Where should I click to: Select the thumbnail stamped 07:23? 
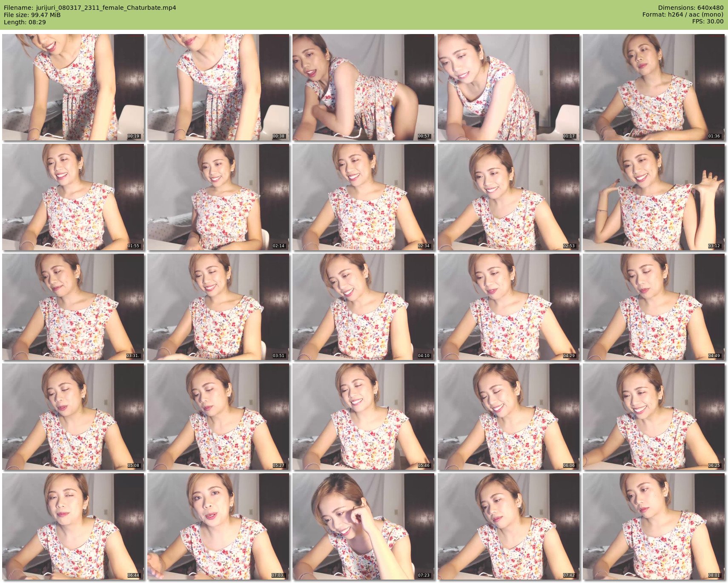(364, 526)
